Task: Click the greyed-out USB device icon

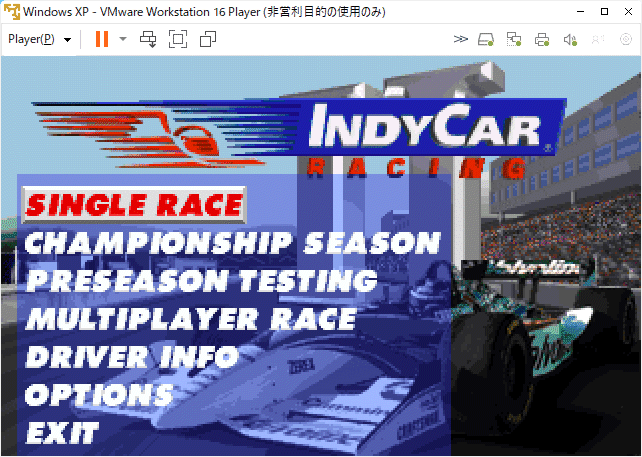Action: click(x=598, y=39)
